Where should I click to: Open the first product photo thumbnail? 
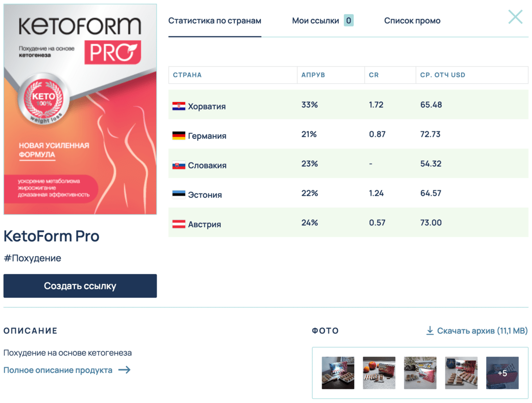[x=338, y=373]
